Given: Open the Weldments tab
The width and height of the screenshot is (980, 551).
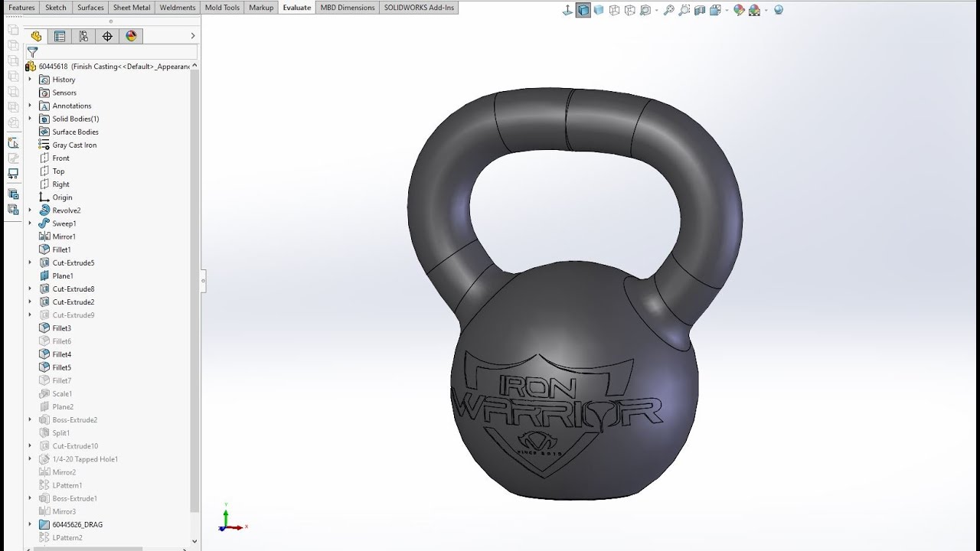Looking at the screenshot, I should (x=178, y=8).
